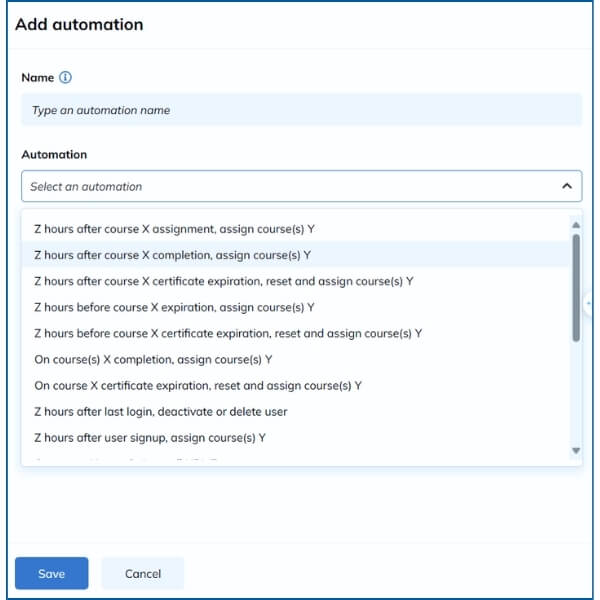Choose 'Z hours before course X certificate expiration' option
600x600 pixels.
click(227, 333)
